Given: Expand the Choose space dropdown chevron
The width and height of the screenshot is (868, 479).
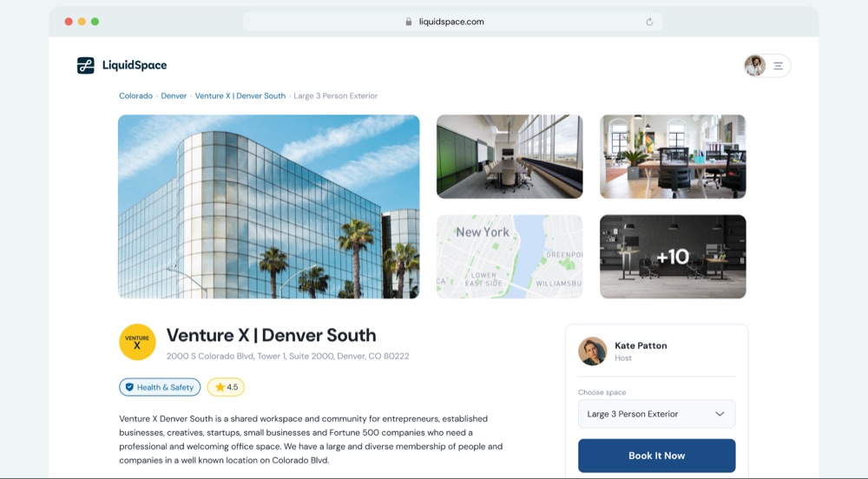Looking at the screenshot, I should (x=720, y=414).
